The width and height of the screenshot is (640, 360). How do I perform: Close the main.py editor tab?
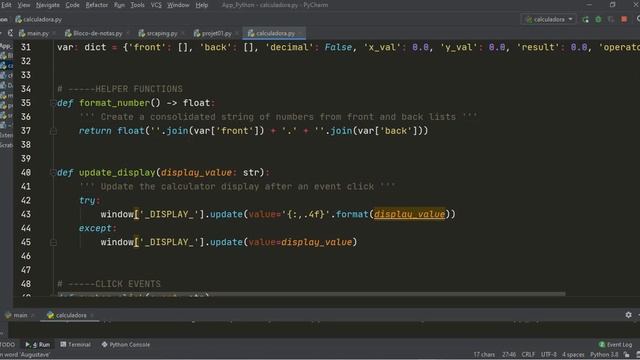pos(54,33)
